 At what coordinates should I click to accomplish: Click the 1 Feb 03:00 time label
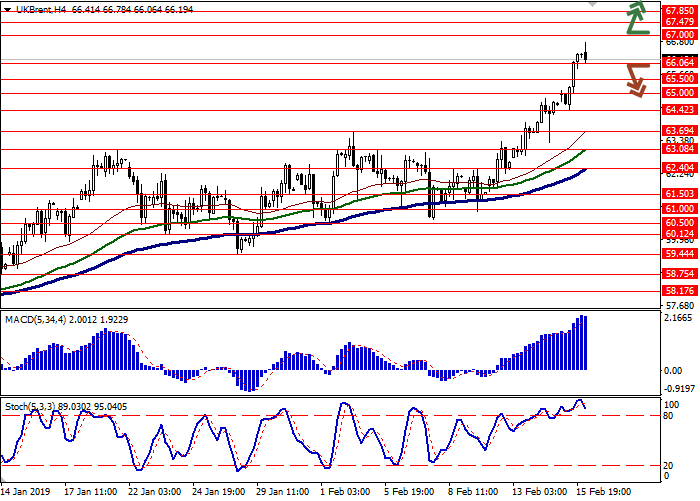(348, 492)
